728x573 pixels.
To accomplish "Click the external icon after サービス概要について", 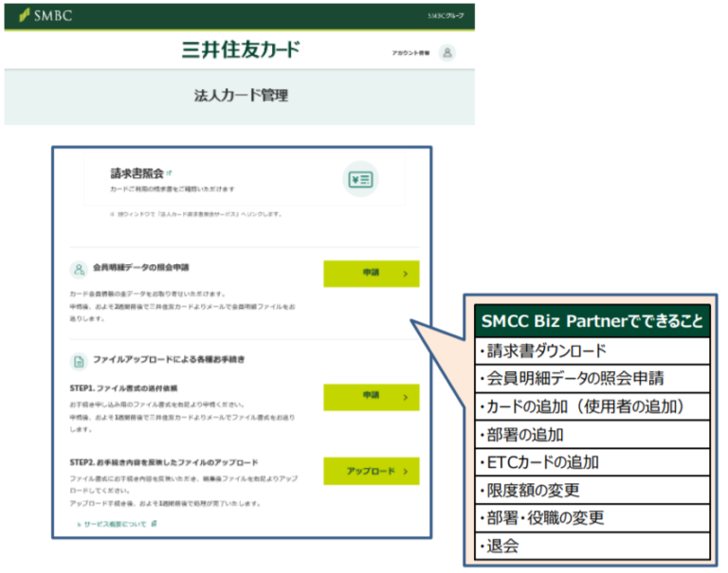I will point(155,524).
